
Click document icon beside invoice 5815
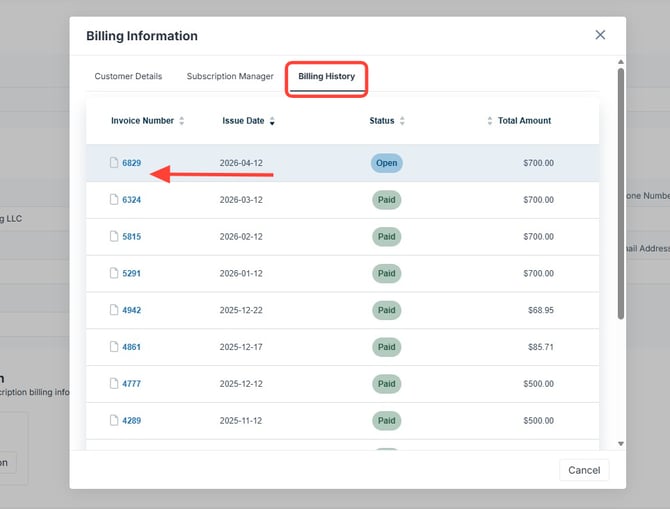[x=114, y=237]
